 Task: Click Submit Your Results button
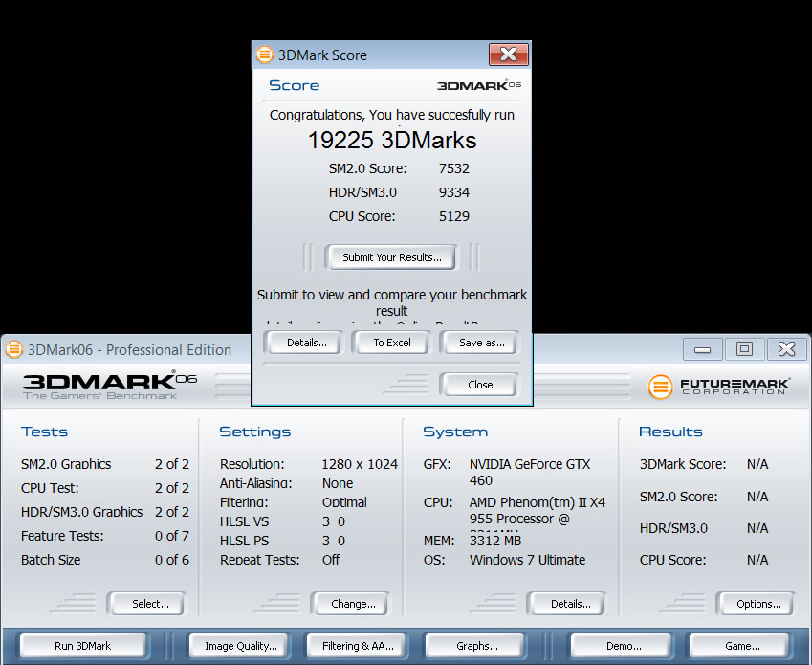click(x=391, y=257)
